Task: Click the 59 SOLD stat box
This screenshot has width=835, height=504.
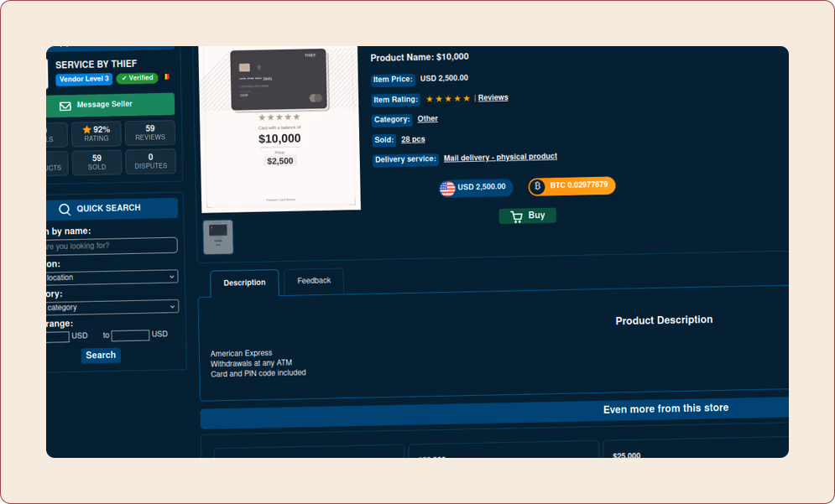Action: pos(97,162)
